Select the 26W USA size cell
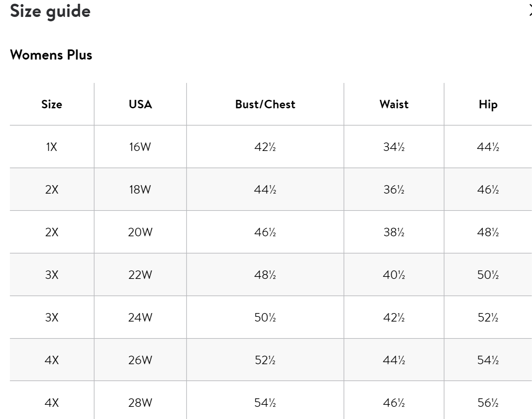This screenshot has width=532, height=419. [x=140, y=360]
